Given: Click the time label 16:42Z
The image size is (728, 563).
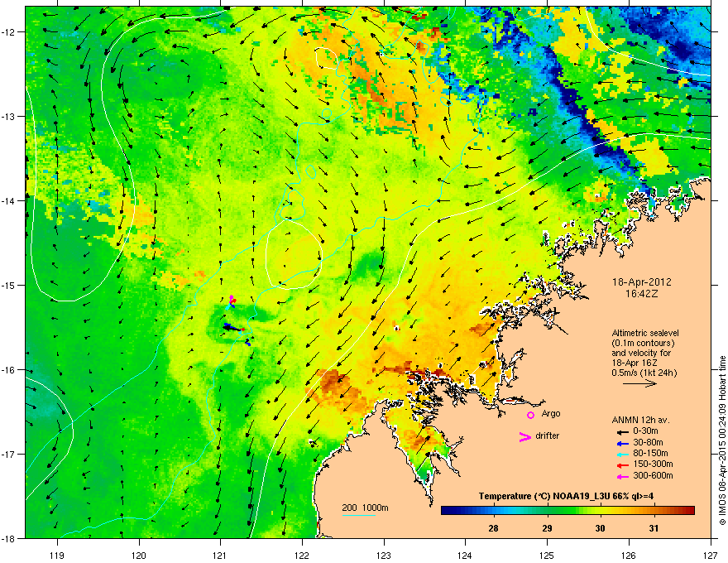Looking at the screenshot, I should [641, 294].
